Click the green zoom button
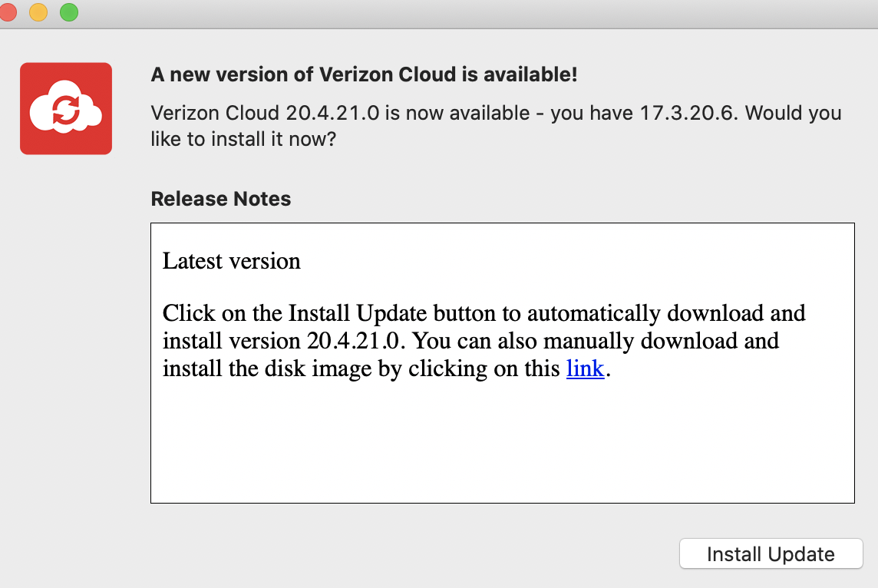The height and width of the screenshot is (588, 878). [x=68, y=12]
